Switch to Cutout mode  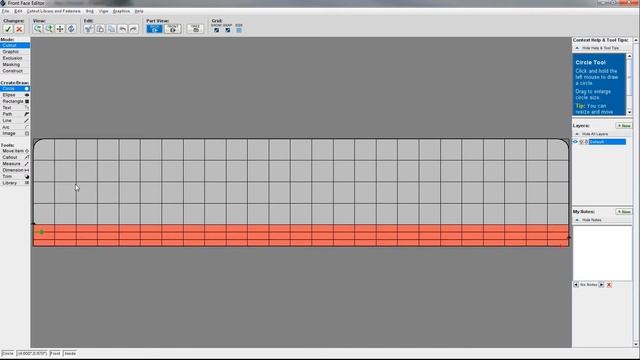click(x=15, y=45)
